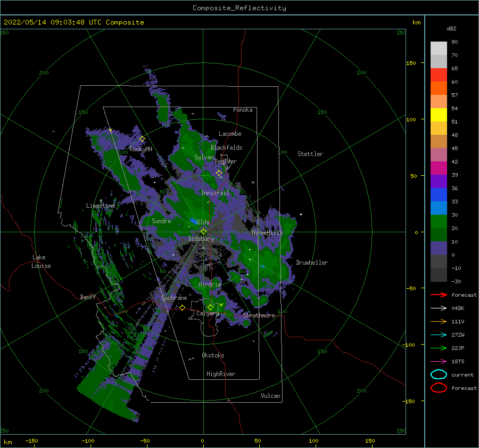Select the green 22JP arrow legend entry
This screenshot has height=448, width=479.
439,348
